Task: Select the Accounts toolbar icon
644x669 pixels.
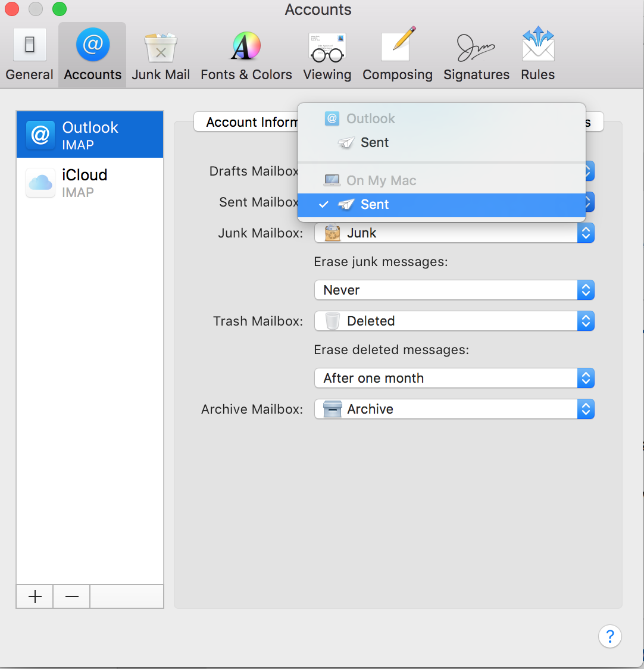Action: 93,55
